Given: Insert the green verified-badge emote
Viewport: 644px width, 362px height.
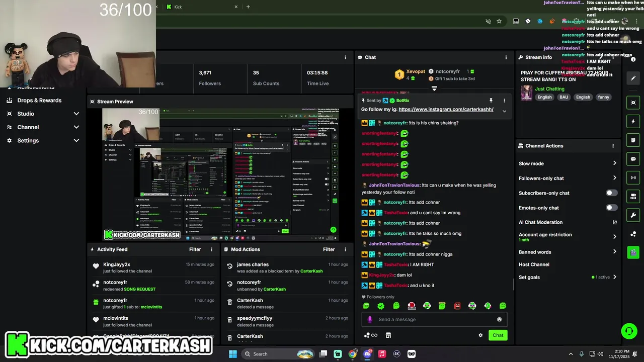Looking at the screenshot, I should pyautogui.click(x=381, y=306).
